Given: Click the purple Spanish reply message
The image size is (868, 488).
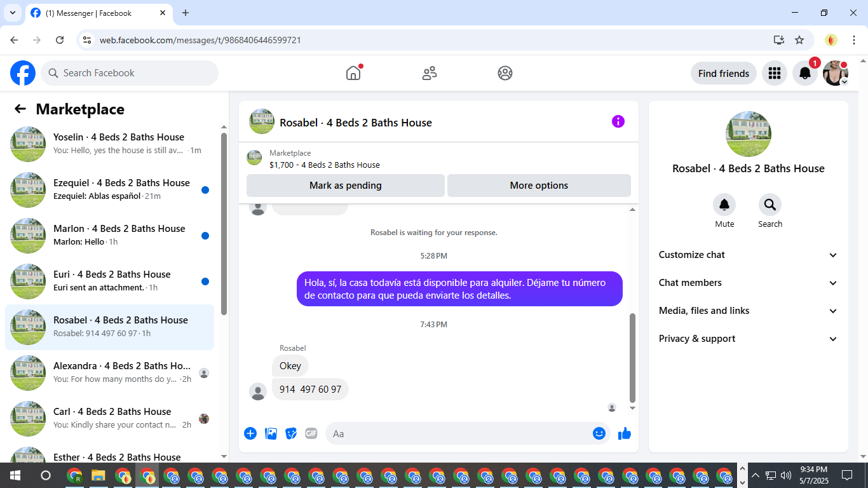Looking at the screenshot, I should (x=459, y=288).
